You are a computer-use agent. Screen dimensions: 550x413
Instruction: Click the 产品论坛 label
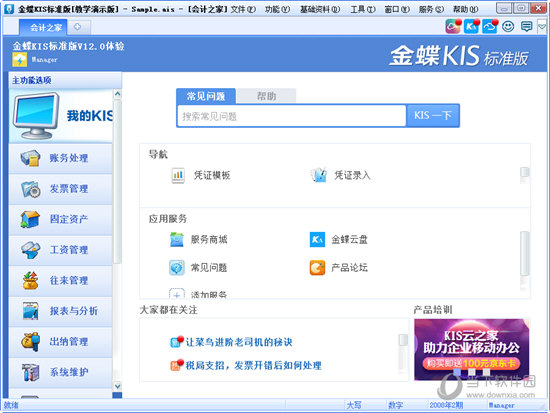point(350,268)
